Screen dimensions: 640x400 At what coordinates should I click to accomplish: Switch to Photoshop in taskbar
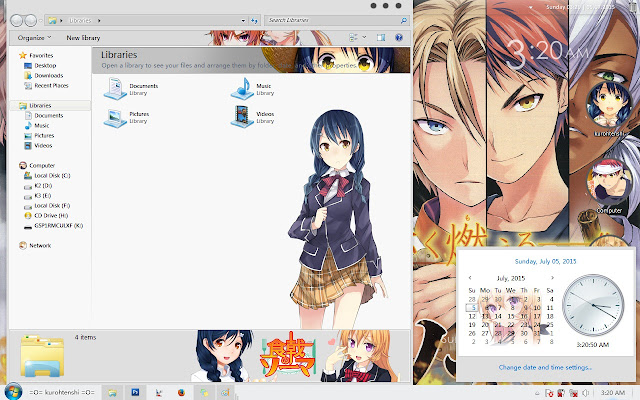tap(135, 393)
